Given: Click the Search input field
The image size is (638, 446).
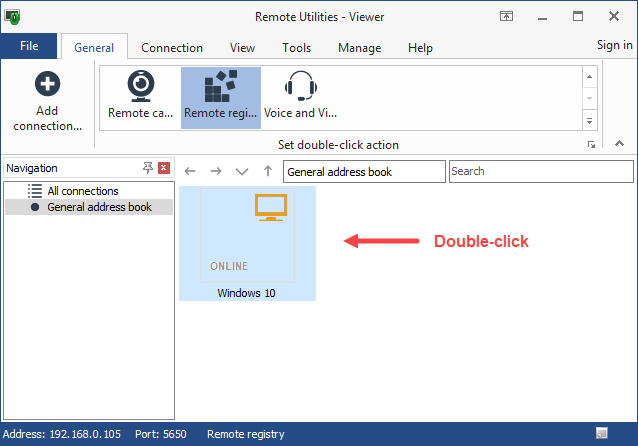Looking at the screenshot, I should [541, 171].
